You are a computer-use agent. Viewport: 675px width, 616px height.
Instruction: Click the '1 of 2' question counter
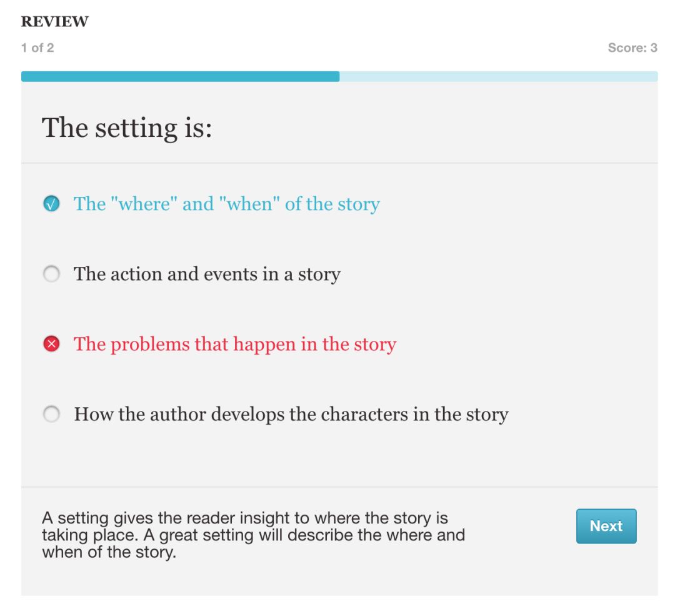[x=37, y=48]
